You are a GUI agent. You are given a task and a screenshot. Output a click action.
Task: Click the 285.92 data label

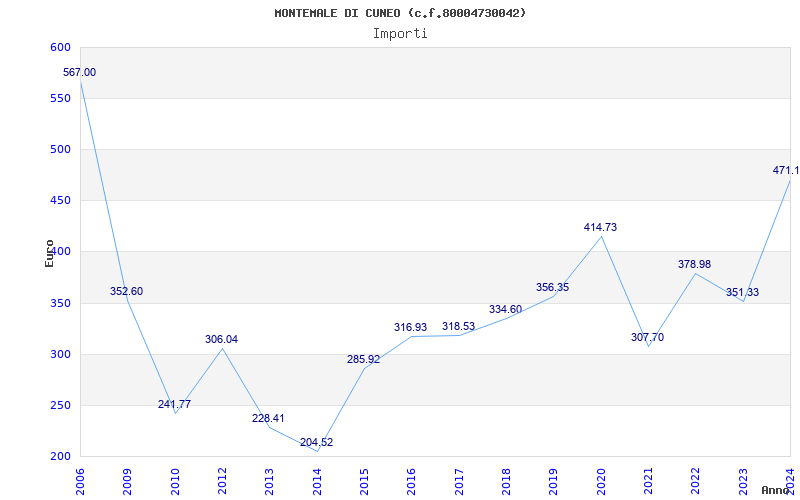[x=364, y=359]
